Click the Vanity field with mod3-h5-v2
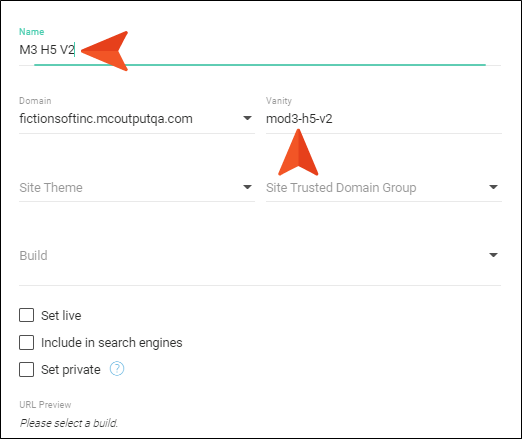The height and width of the screenshot is (439, 522). (384, 119)
